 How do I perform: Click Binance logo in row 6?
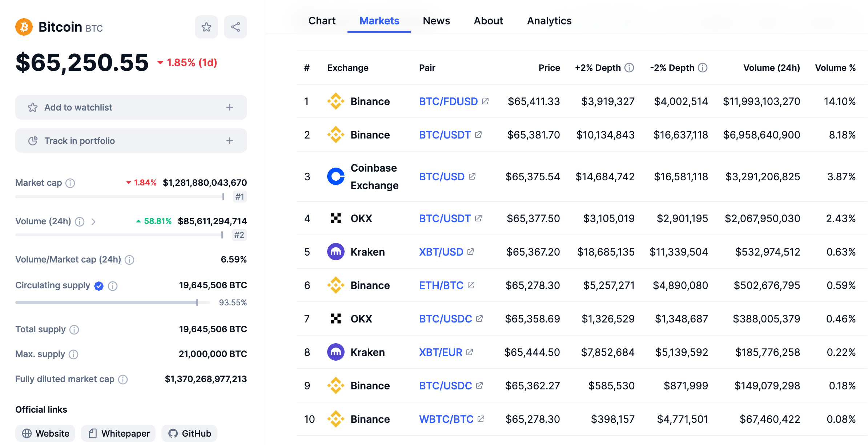336,285
